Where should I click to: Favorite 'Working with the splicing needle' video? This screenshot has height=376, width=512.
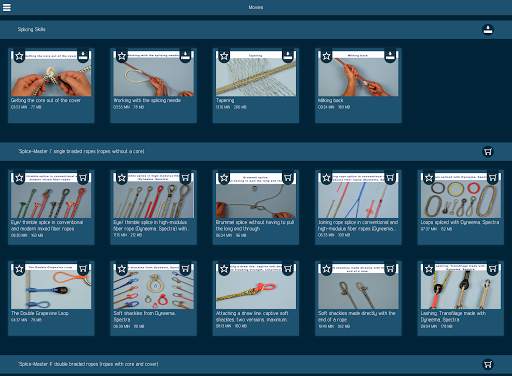coord(122,56)
